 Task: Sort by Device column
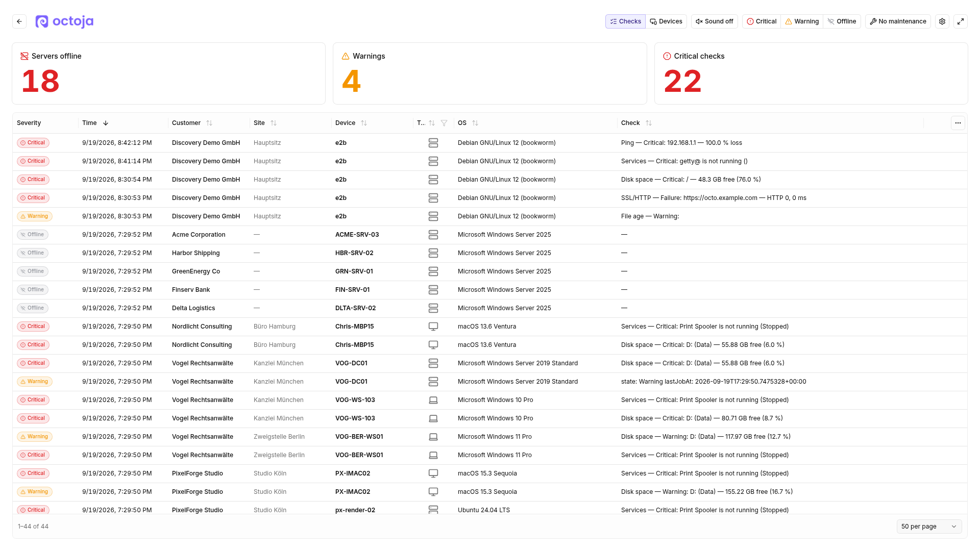[364, 123]
